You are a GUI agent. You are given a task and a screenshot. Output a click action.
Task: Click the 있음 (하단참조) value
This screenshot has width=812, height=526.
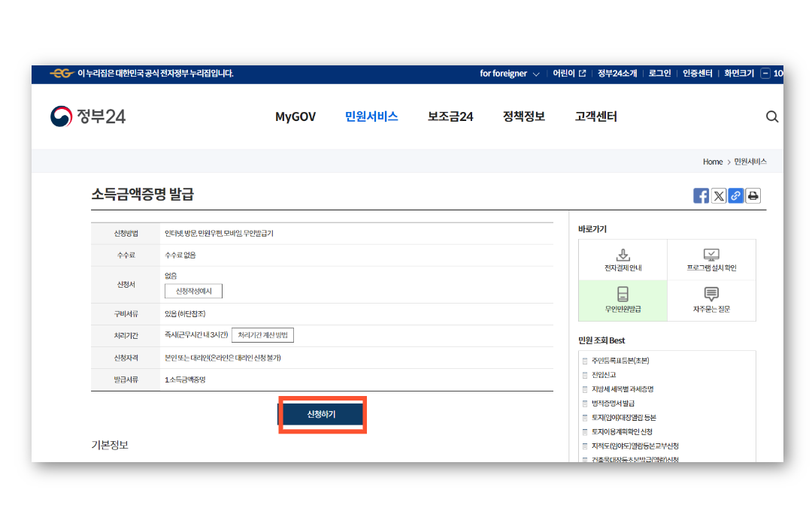[185, 314]
